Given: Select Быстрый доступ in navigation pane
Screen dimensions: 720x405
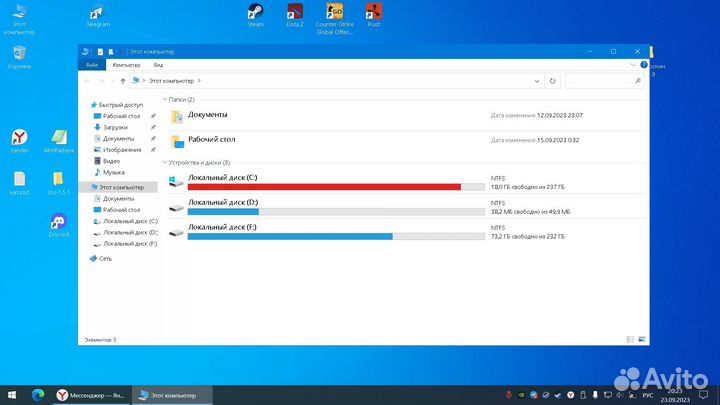Looking at the screenshot, I should (116, 105).
